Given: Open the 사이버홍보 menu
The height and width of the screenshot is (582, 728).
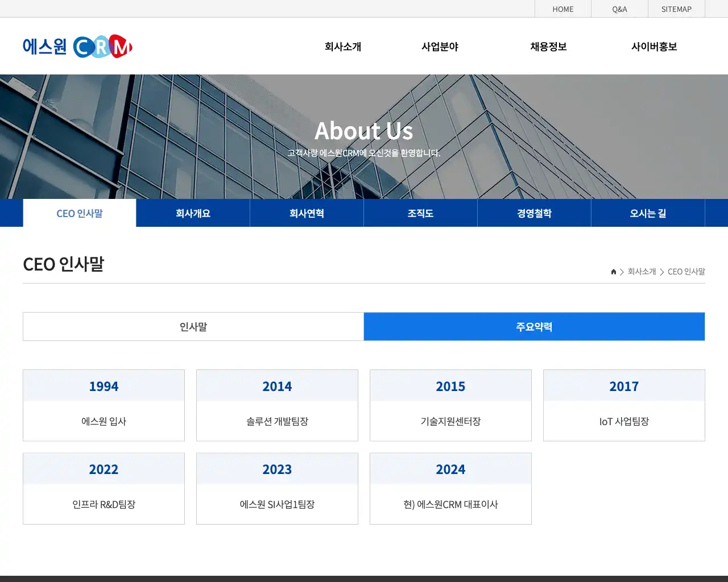Looking at the screenshot, I should pyautogui.click(x=655, y=47).
